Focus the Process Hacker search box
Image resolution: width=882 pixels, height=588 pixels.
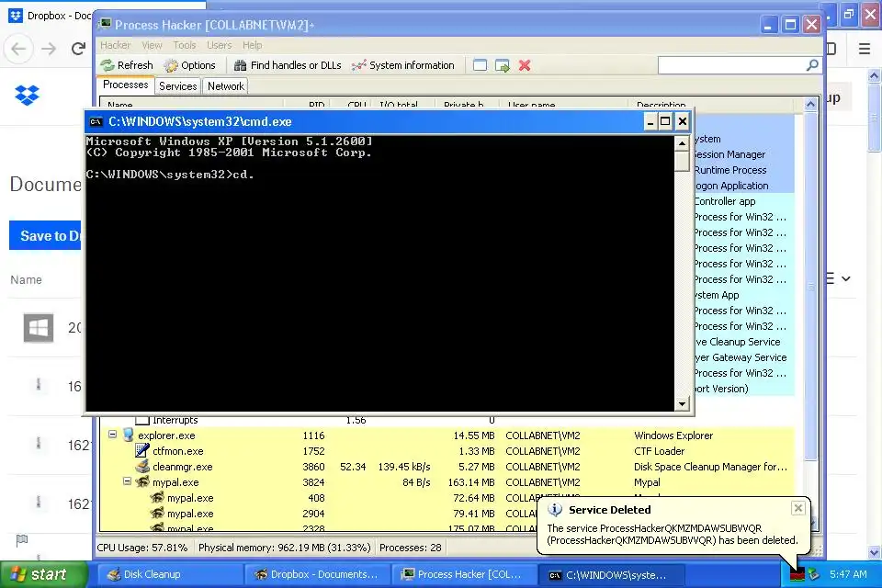tap(731, 65)
